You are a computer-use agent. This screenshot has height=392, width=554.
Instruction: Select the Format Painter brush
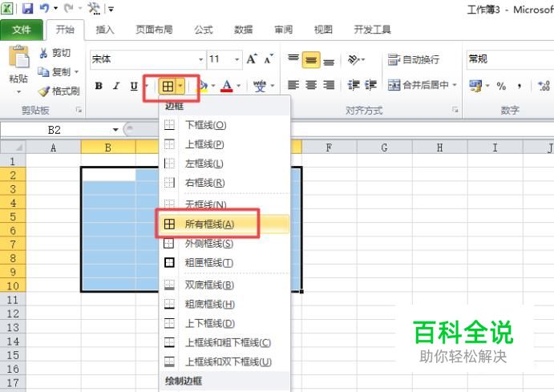click(x=44, y=91)
